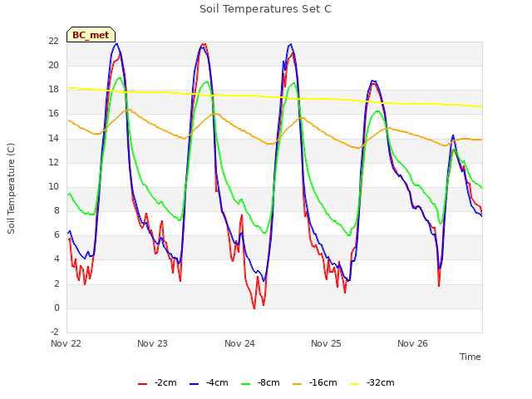This screenshot has height=399, width=532.
Task: Click the red -2cm legend color marker
Action: (142, 384)
